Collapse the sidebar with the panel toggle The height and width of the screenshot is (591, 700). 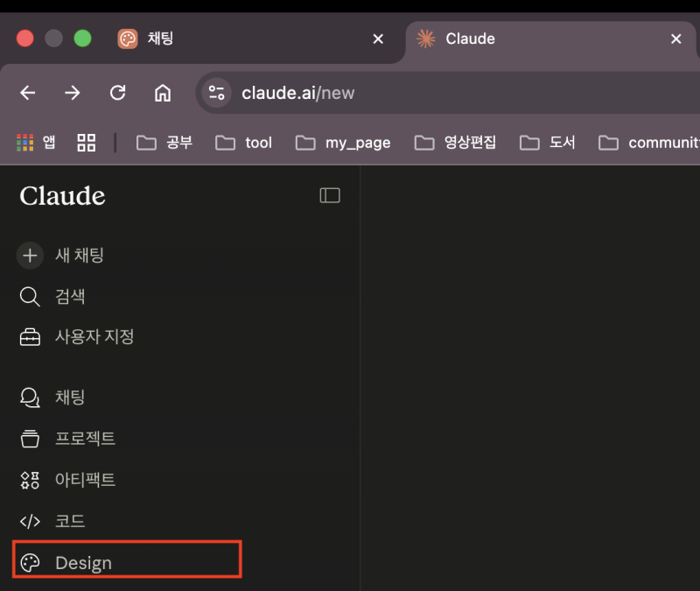(329, 195)
